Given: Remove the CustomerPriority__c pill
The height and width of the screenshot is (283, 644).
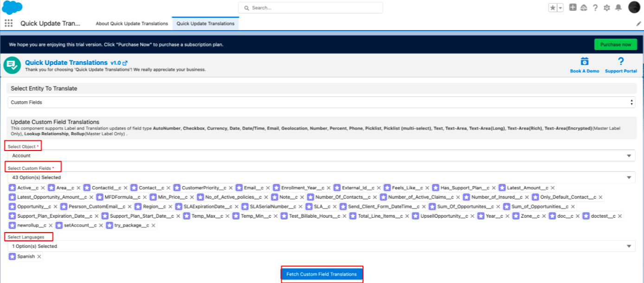Looking at the screenshot, I should point(231,188).
